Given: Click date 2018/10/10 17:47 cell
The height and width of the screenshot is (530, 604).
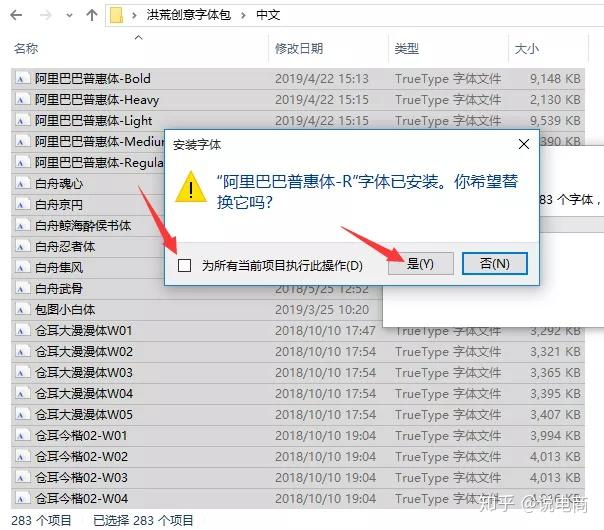Looking at the screenshot, I should pyautogui.click(x=325, y=330).
